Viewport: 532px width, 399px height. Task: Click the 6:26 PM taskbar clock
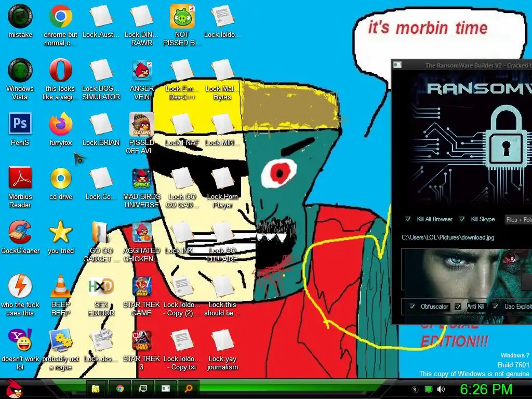[x=486, y=389]
